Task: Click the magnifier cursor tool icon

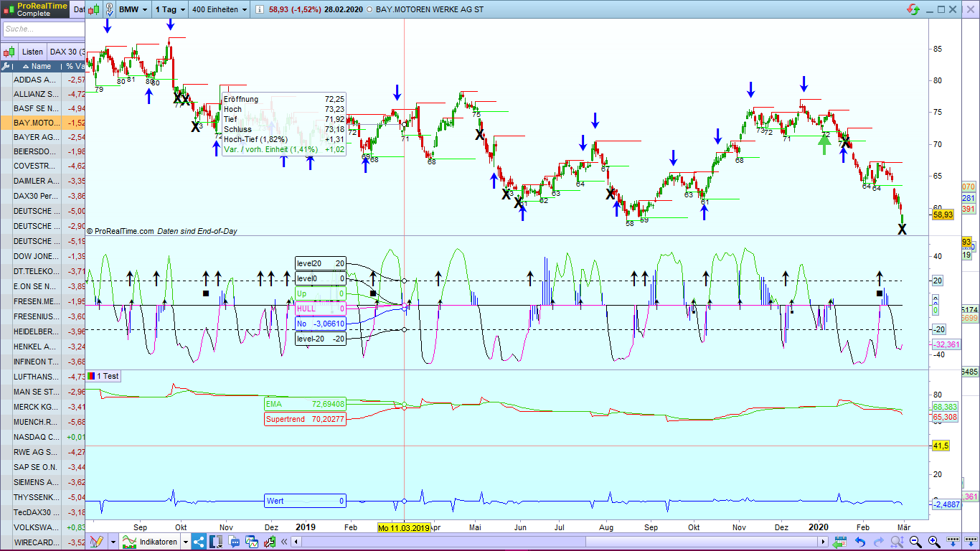Action: (897, 542)
